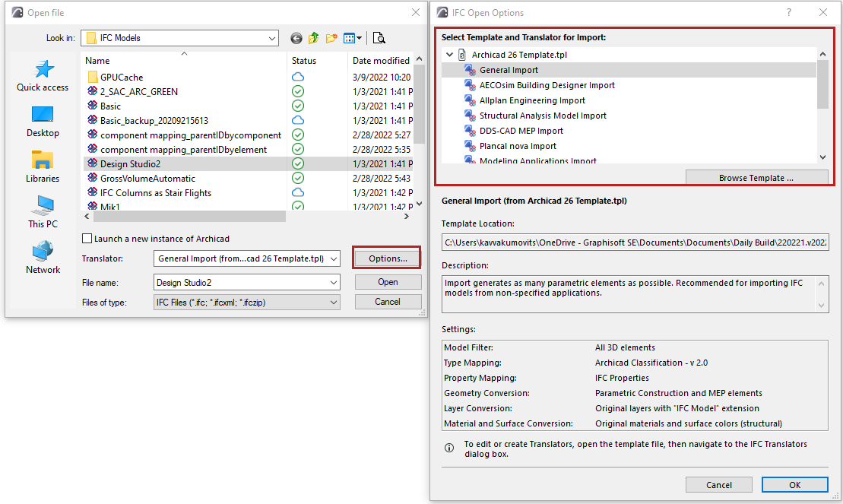The image size is (843, 504).
Task: Click the GPUCache folder icon
Action: 93,77
